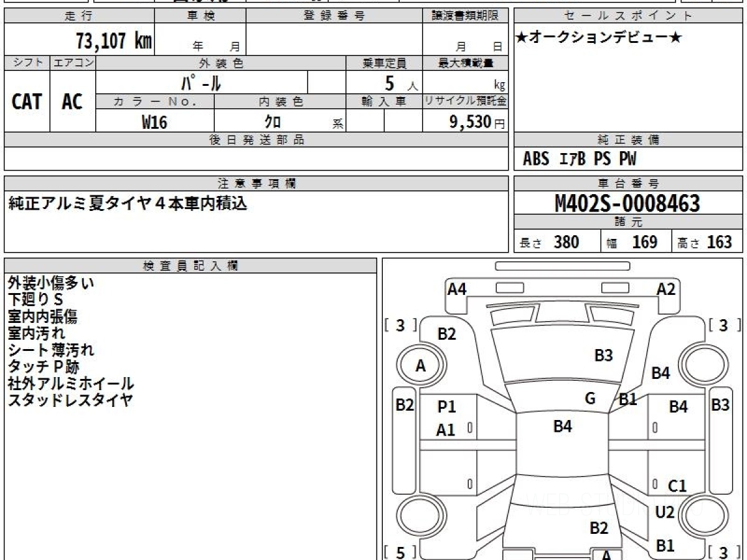Viewport: 747px width, 560px height.
Task: Select inspector note 室内汚れ
Action: (36, 334)
